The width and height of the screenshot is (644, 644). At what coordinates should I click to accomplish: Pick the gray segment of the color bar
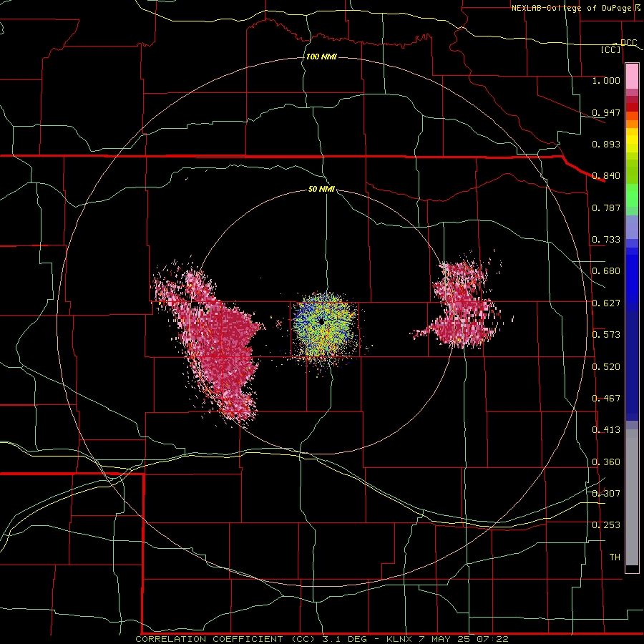632,497
